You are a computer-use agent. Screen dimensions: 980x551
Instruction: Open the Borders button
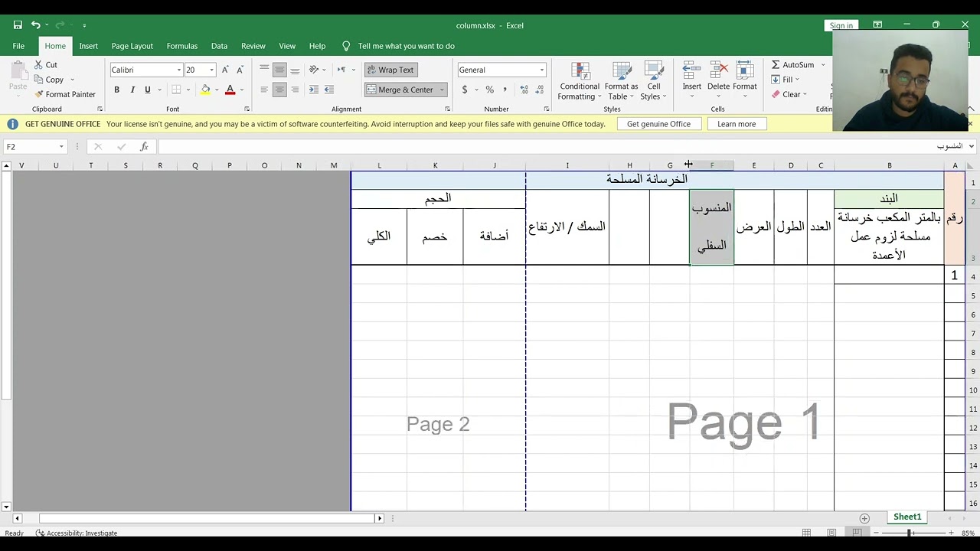176,90
